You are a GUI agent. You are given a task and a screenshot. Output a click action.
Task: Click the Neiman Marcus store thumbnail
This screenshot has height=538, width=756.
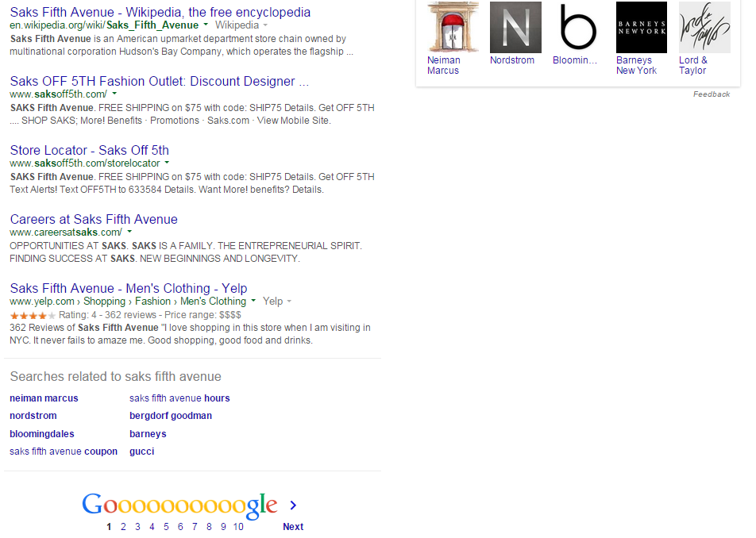453,27
